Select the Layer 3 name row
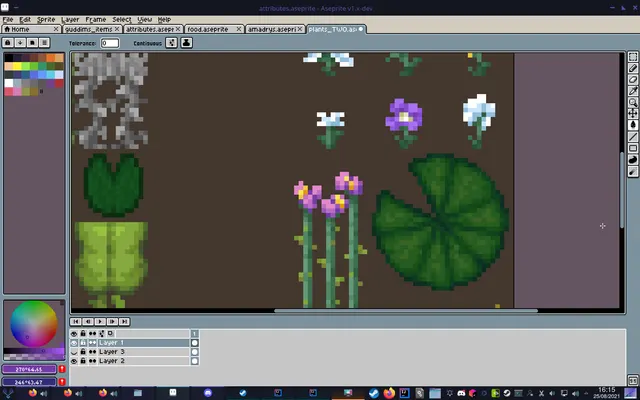The height and width of the screenshot is (400, 640). 144,352
